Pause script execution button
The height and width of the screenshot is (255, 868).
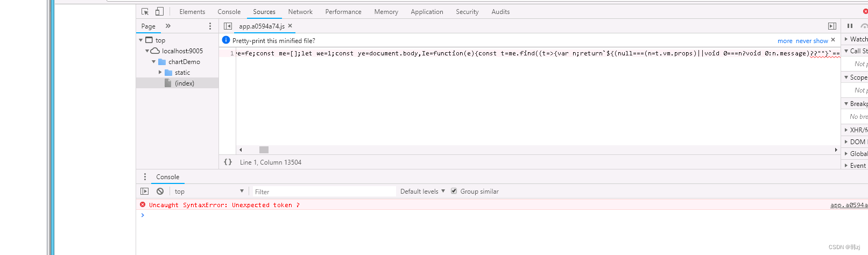pos(850,26)
